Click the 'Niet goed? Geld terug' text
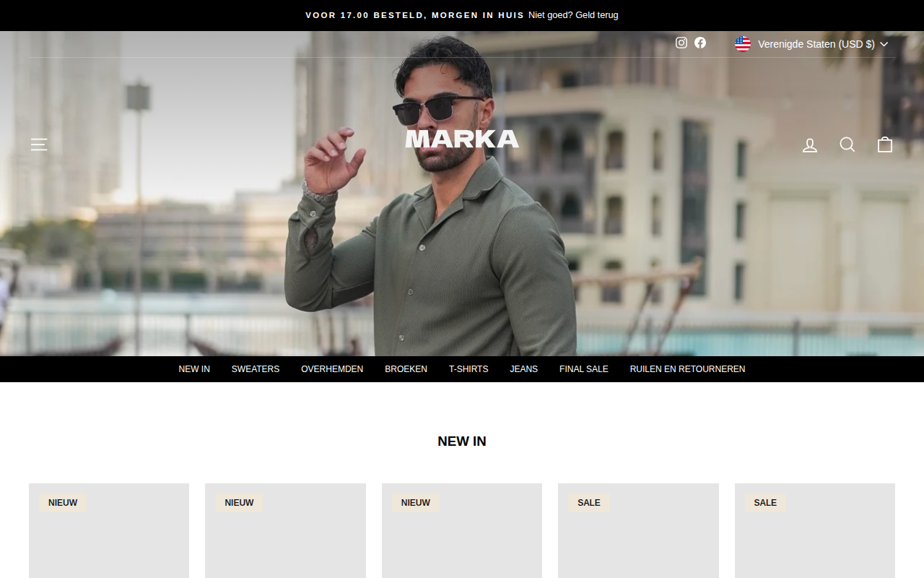This screenshot has height=578, width=924. [573, 15]
